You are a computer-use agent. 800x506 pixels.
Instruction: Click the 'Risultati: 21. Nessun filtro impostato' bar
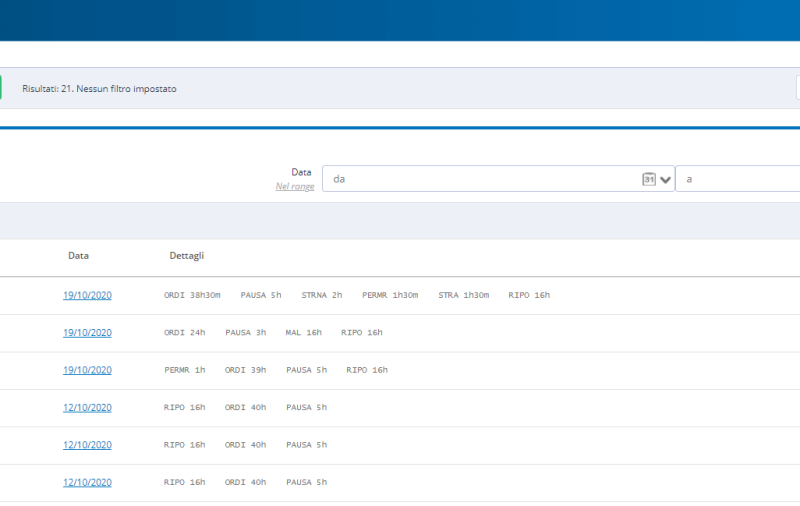pos(99,89)
